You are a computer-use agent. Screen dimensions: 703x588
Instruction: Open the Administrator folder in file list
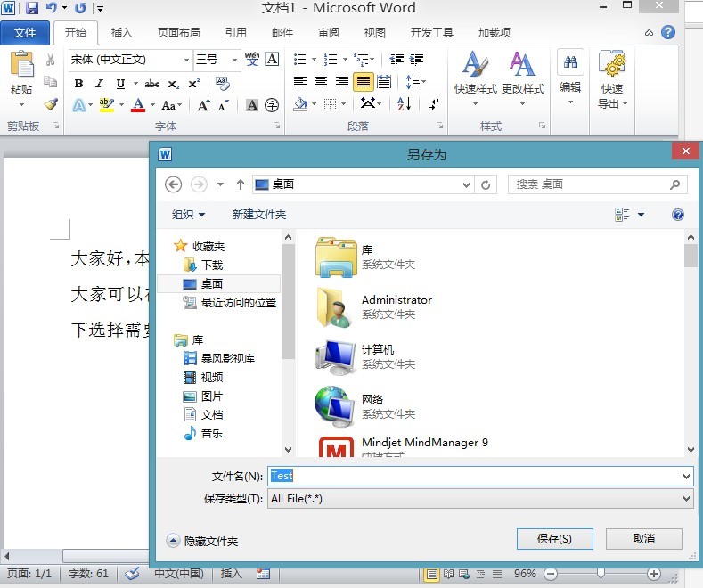[x=375, y=307]
